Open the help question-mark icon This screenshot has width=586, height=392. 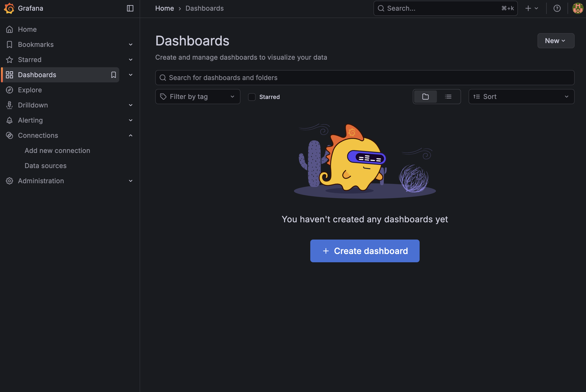[557, 8]
